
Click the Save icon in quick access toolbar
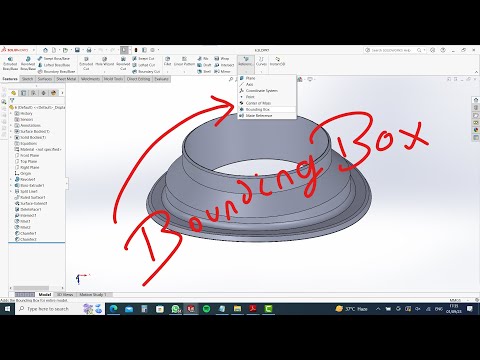[x=77, y=50]
